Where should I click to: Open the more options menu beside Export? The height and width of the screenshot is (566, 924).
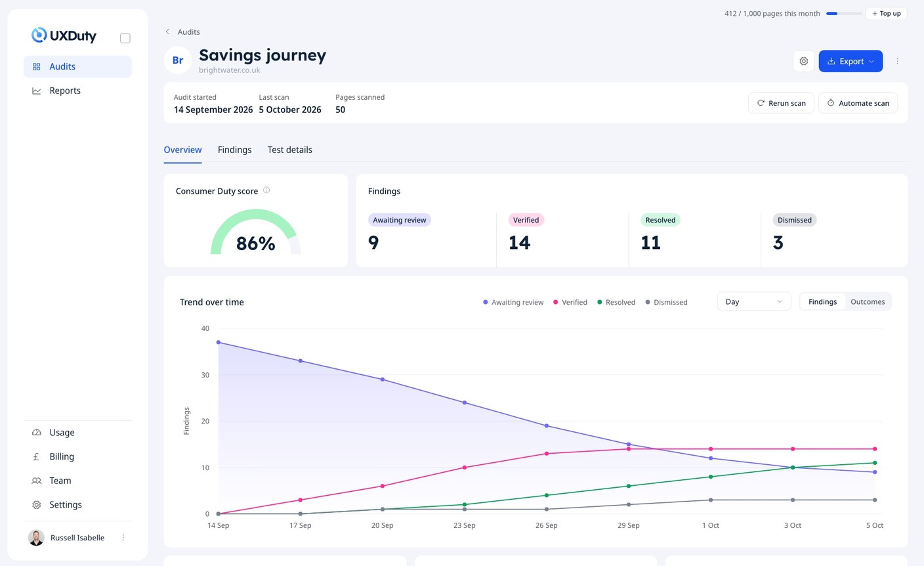897,61
